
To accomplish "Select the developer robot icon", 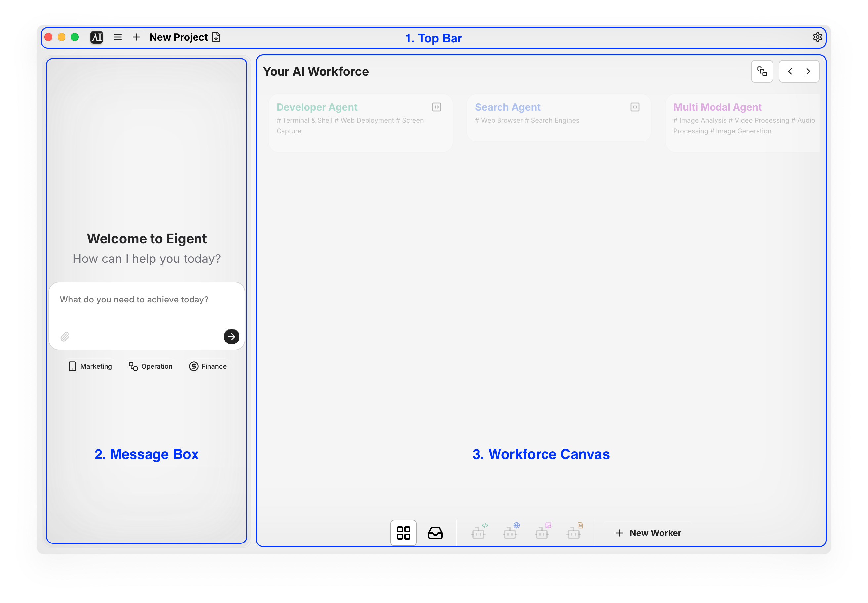I will tap(479, 532).
